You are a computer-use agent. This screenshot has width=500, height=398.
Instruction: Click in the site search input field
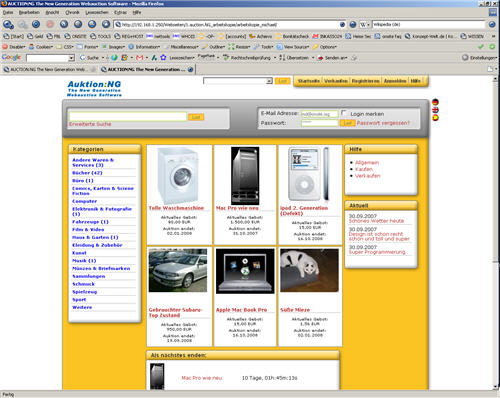pyautogui.click(x=128, y=116)
